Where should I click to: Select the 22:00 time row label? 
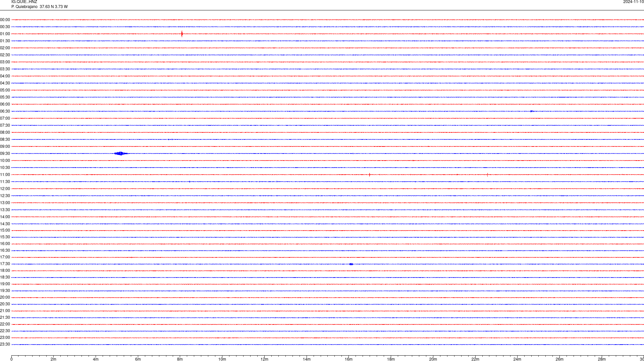5,324
